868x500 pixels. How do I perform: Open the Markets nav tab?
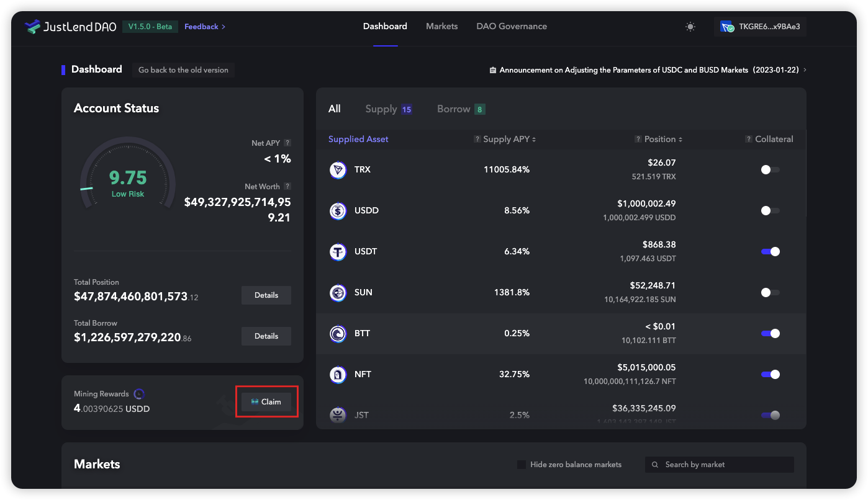(442, 26)
